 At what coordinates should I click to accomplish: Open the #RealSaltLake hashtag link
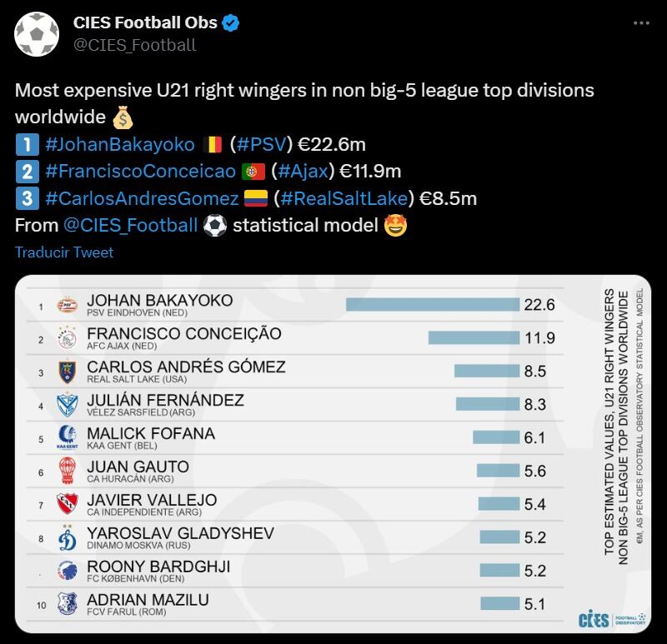[x=344, y=198]
